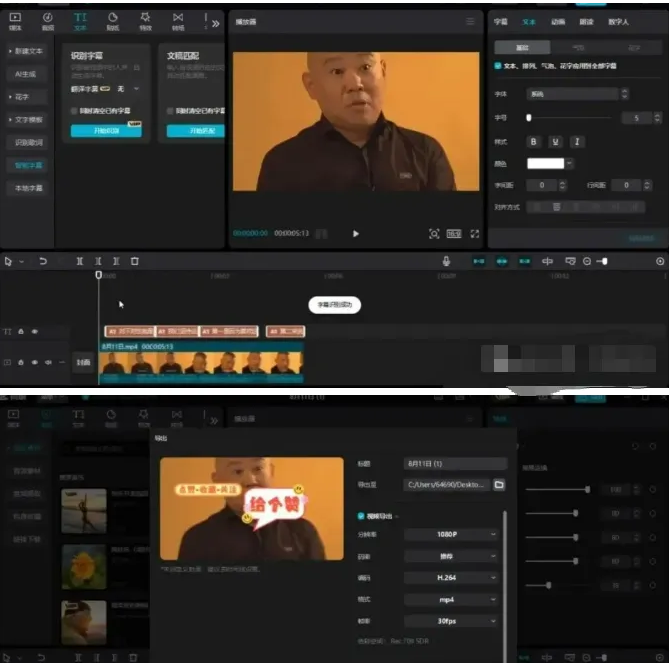Toggle the subtitle track eye visibility icon
This screenshot has height=663, width=669.
34,331
